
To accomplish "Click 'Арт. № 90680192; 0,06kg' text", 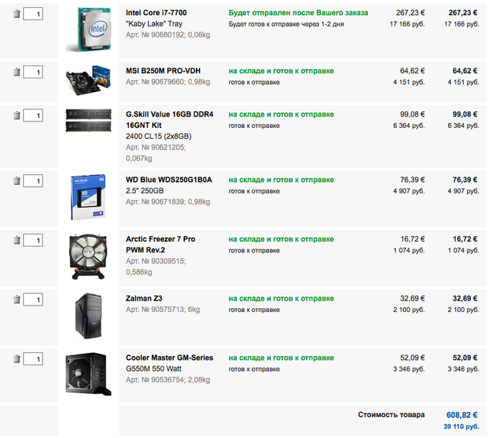I will tap(168, 35).
